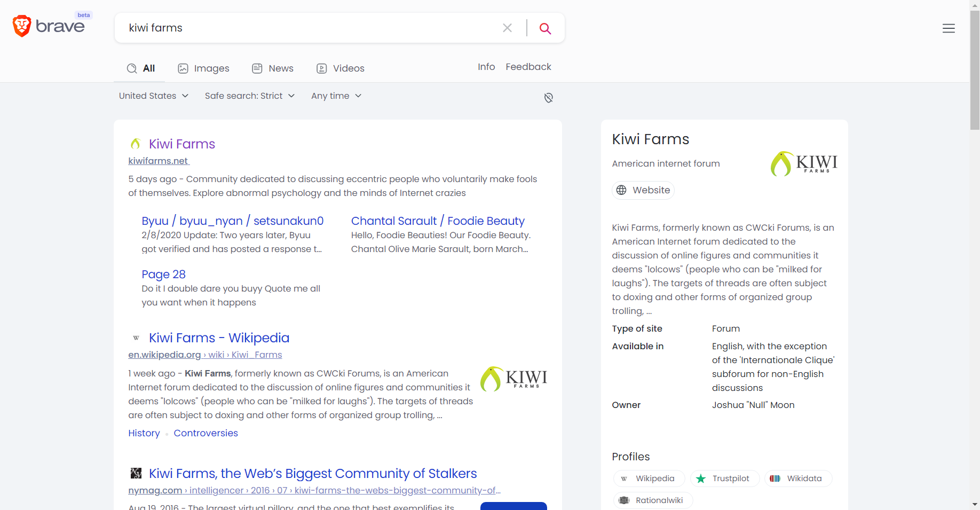Click the page vertical scrollbar thumb
Image resolution: width=980 pixels, height=510 pixels.
click(975, 69)
